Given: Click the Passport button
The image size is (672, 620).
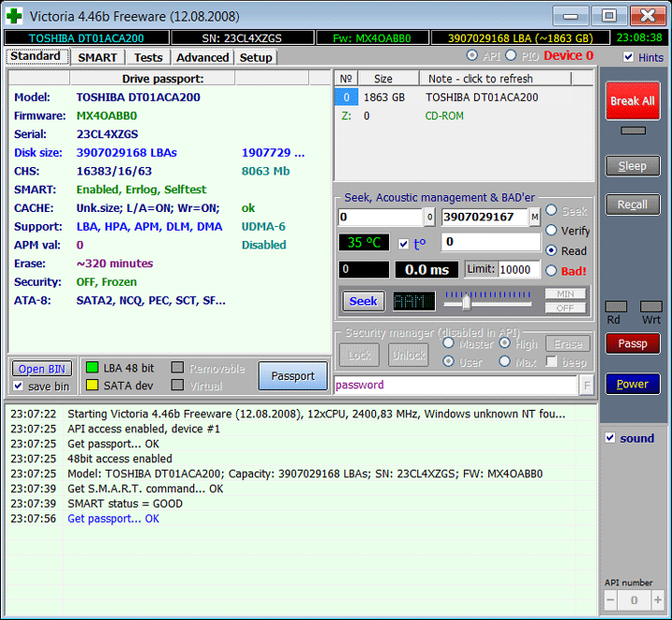Looking at the screenshot, I should 293,376.
